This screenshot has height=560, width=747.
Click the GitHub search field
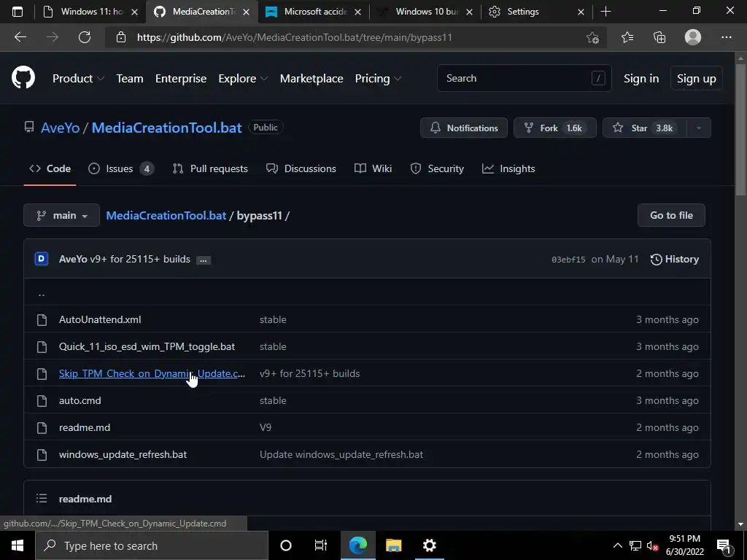click(x=524, y=78)
